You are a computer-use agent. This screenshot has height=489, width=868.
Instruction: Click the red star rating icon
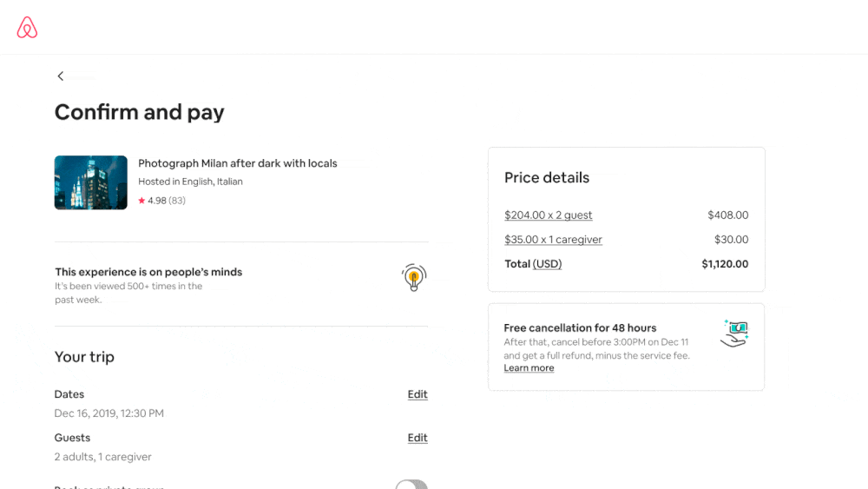[x=141, y=201]
